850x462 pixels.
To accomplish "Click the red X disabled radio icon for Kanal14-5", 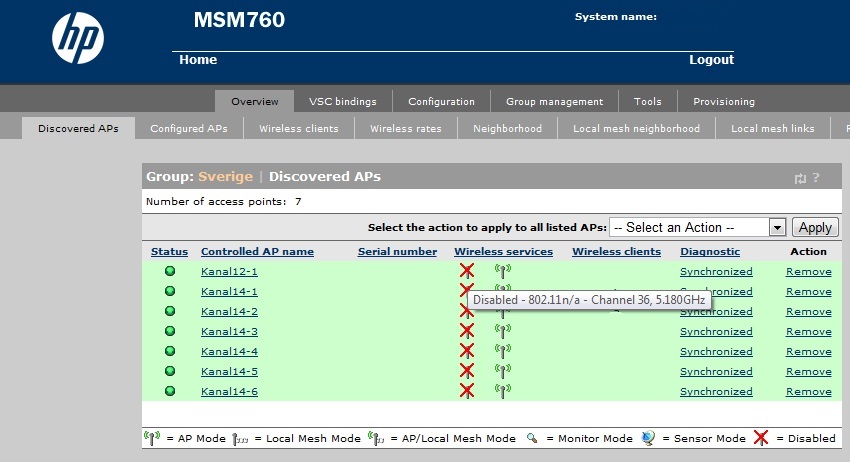I will pos(467,370).
